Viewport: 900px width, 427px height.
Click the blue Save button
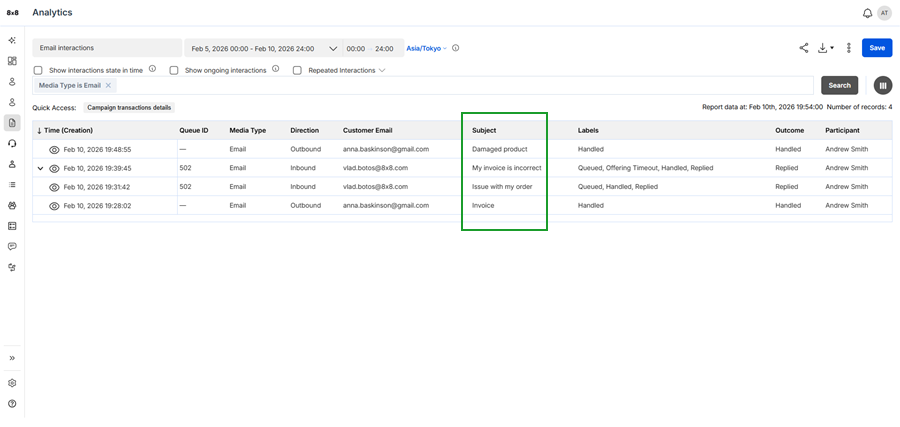click(x=877, y=48)
